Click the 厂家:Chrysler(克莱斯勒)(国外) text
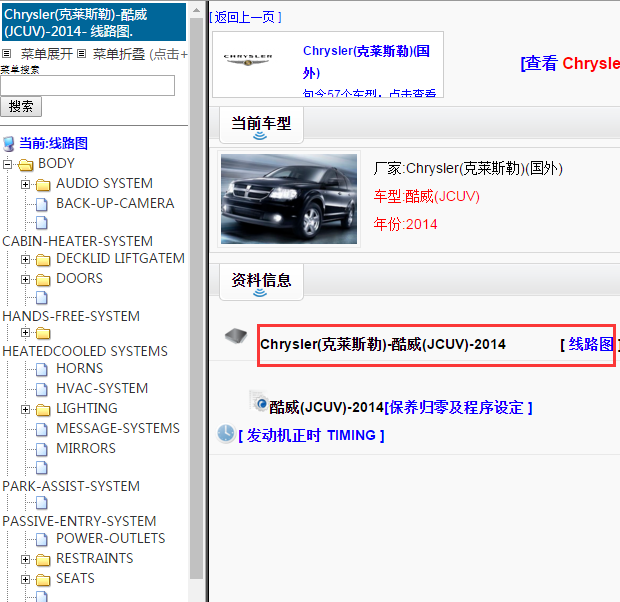 pos(468,168)
